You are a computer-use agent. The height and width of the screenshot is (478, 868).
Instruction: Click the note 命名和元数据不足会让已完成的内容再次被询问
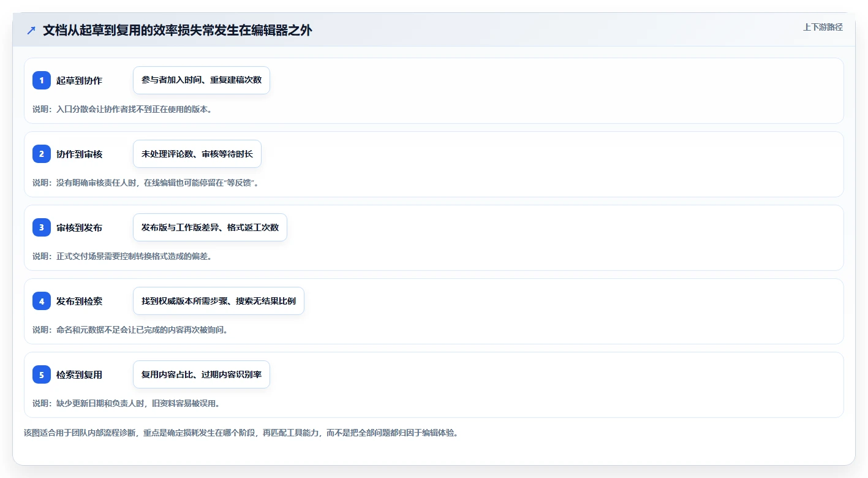(x=130, y=330)
